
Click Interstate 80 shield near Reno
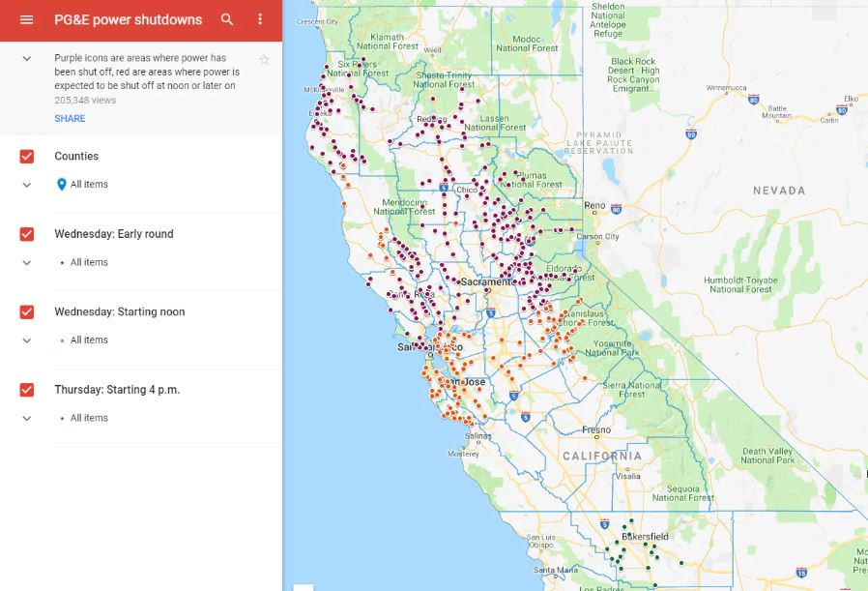(616, 208)
